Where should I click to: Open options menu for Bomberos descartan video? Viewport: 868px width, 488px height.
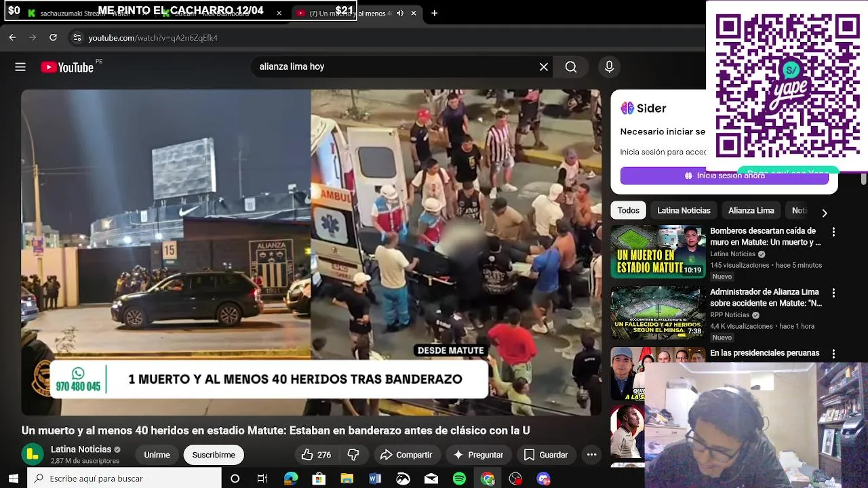click(x=833, y=232)
